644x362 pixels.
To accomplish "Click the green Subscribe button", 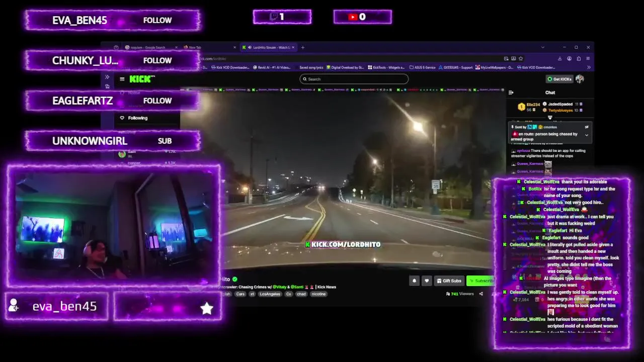I will 480,281.
